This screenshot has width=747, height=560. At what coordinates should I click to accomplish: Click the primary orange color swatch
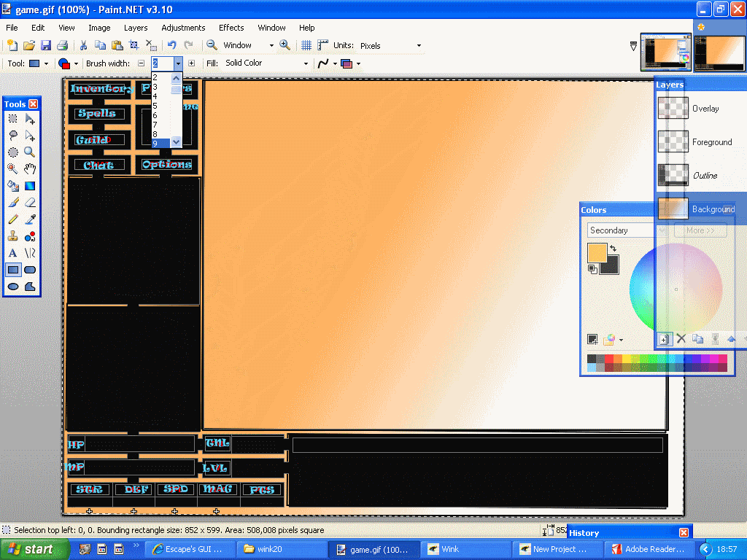click(597, 252)
